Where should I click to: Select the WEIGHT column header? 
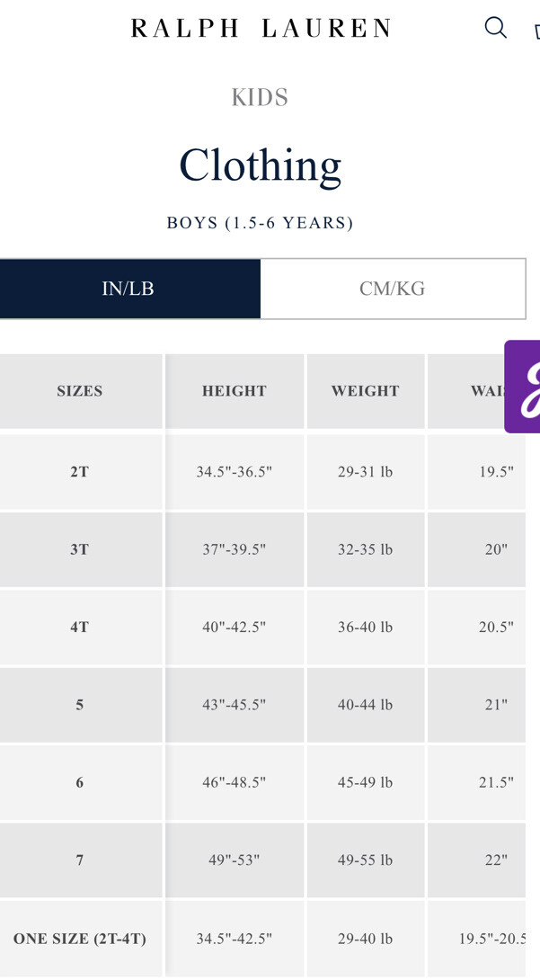(365, 391)
